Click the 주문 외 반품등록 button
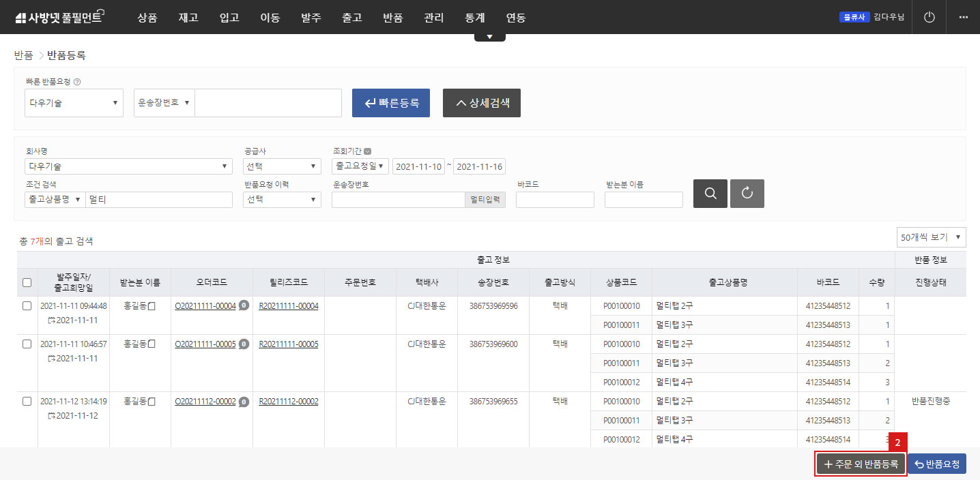 point(861,464)
